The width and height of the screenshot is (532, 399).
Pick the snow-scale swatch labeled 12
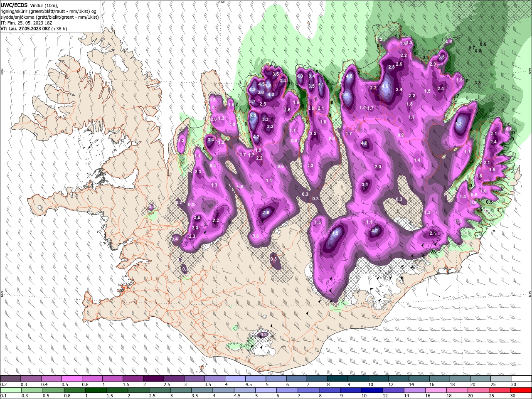click(399, 379)
